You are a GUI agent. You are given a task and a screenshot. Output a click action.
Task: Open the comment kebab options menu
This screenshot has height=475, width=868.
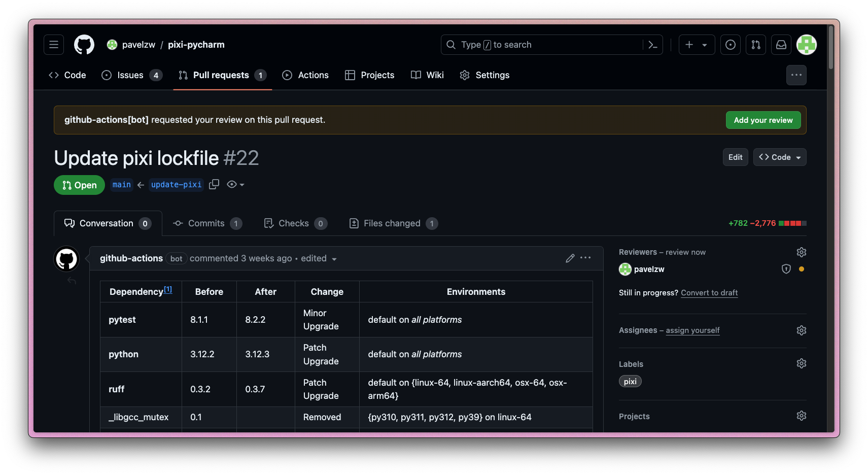586,258
